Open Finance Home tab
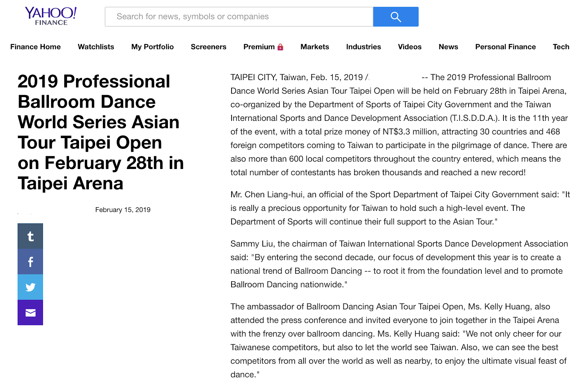Viewport: 588px width, 385px height. [x=36, y=47]
